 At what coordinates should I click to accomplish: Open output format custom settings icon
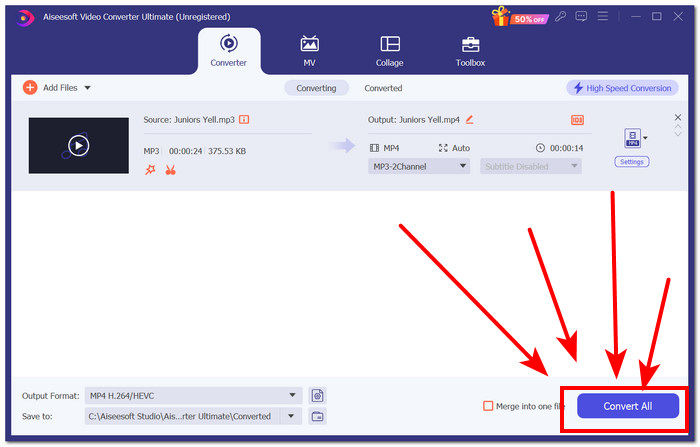tap(317, 396)
